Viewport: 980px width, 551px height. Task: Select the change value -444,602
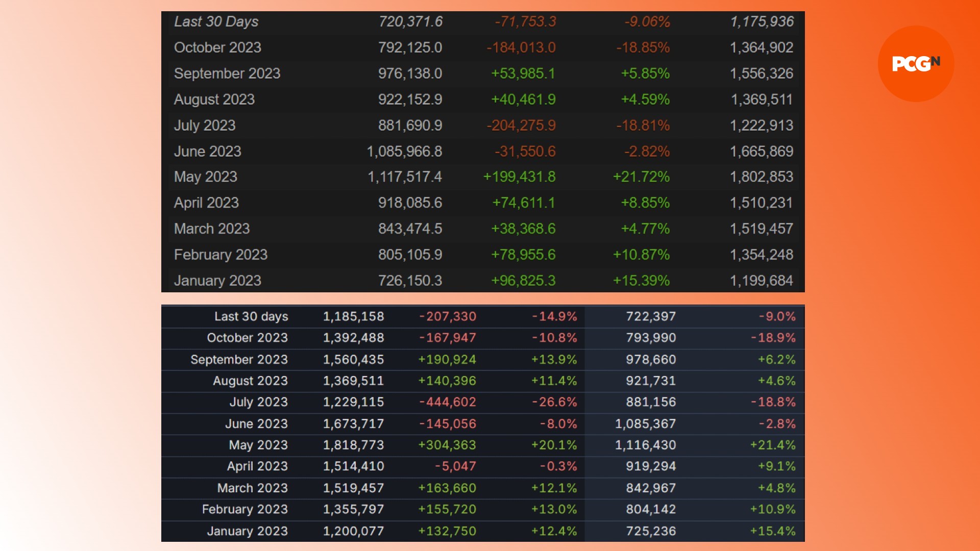[448, 402]
